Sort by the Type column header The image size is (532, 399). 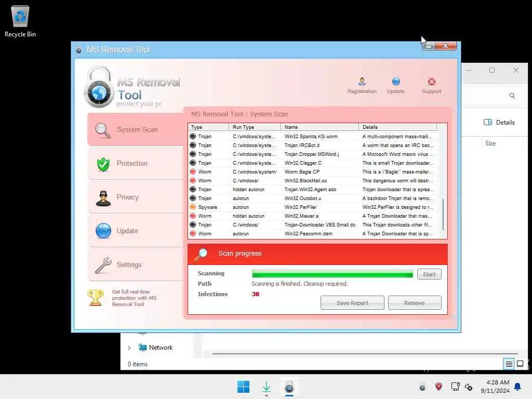pos(208,127)
